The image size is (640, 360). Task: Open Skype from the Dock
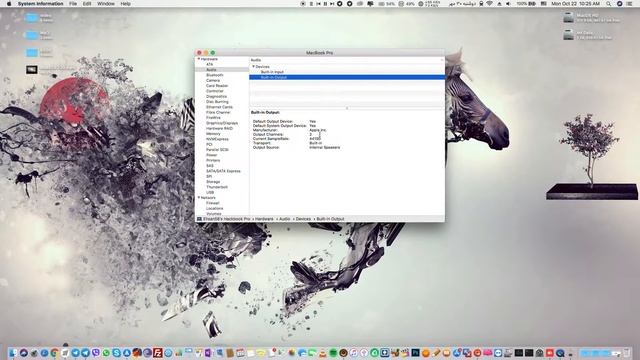click(117, 353)
